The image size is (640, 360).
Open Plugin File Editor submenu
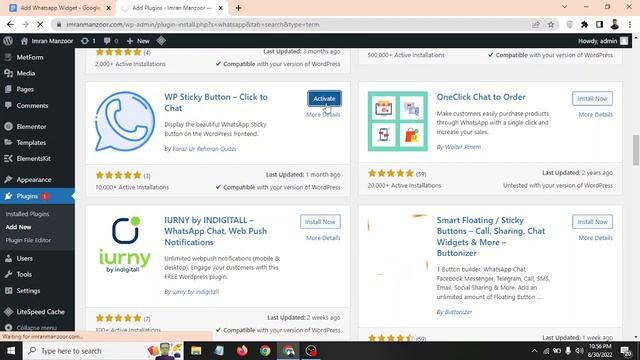(x=28, y=240)
